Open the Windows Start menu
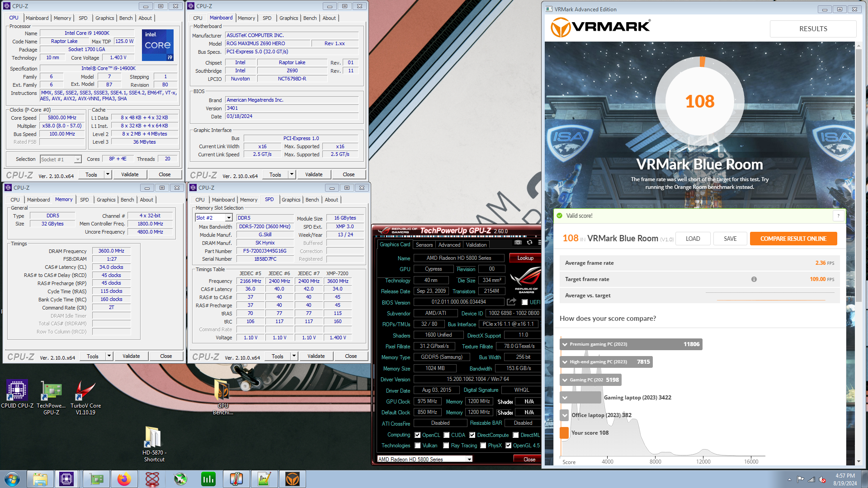Viewport: 868px width, 488px height. coord(12,479)
